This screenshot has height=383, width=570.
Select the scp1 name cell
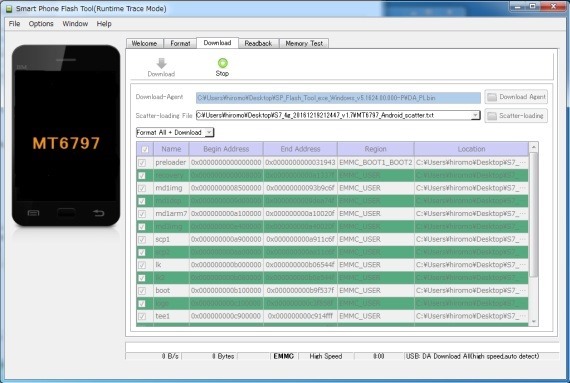(170, 239)
